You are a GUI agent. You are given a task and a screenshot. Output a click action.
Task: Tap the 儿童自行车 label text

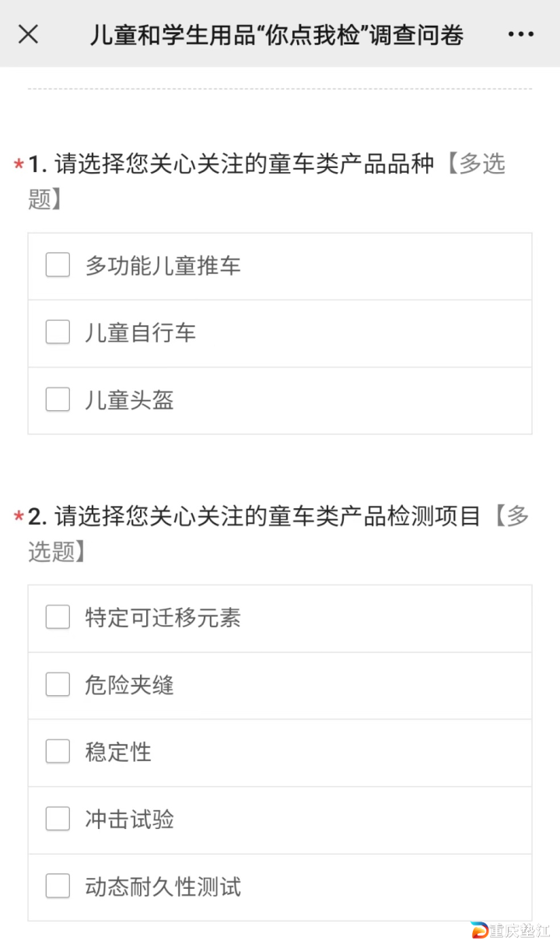141,333
